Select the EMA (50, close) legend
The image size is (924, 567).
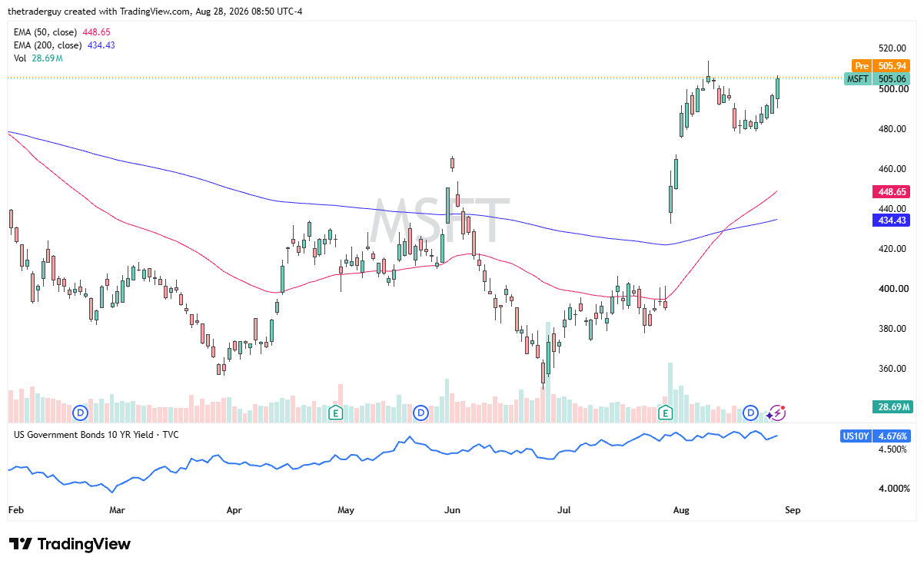click(x=62, y=32)
